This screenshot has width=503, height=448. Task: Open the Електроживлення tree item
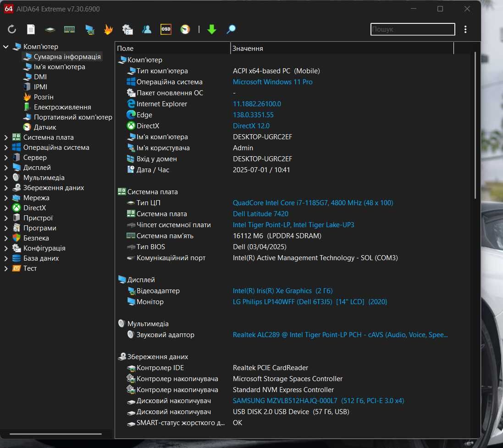click(62, 107)
